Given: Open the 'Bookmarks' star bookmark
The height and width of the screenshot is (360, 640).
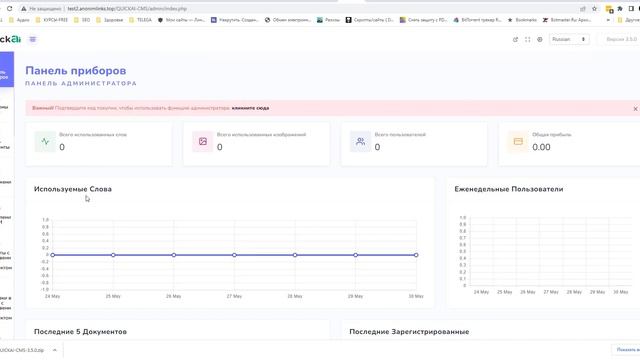Looking at the screenshot, I should tap(522, 20).
